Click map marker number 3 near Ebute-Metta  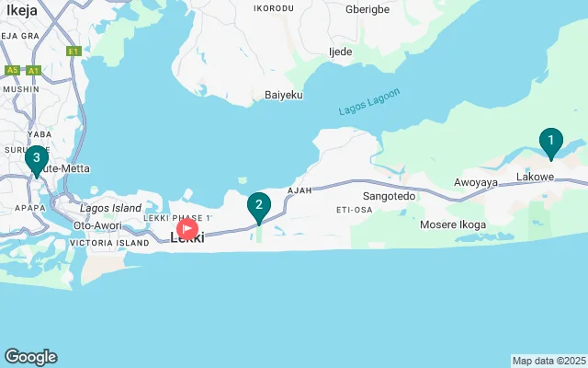37,162
